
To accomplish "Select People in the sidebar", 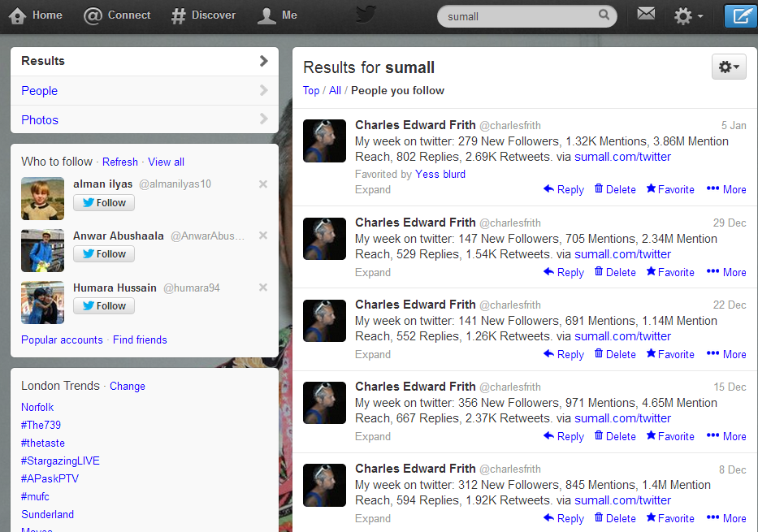I will click(145, 91).
